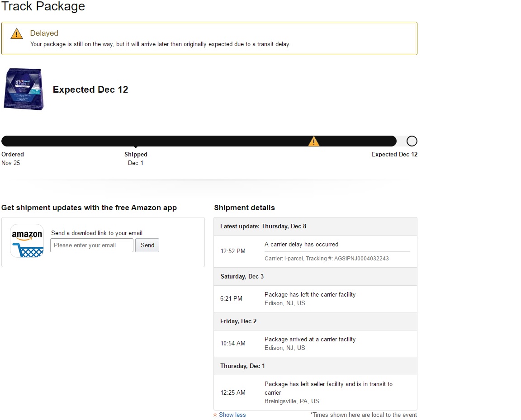This screenshot has width=521, height=420.
Task: Click the double chevron icon beside Show less
Action: click(215, 415)
